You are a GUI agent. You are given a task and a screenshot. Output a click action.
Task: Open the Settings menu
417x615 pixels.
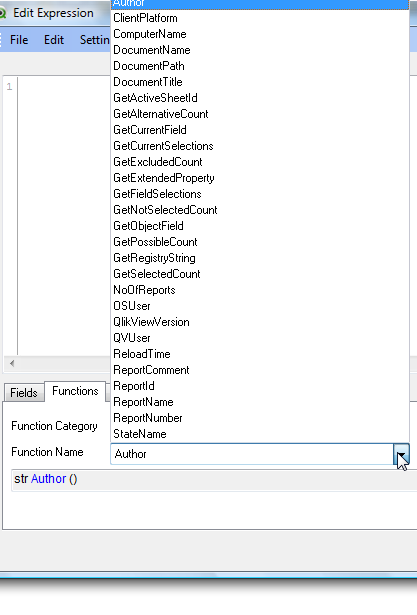(95, 40)
